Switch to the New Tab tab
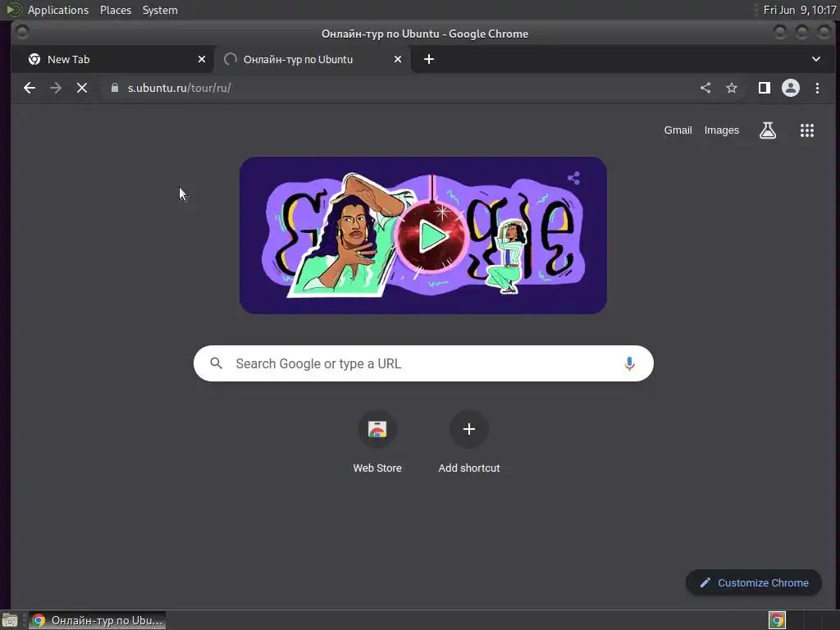Image resolution: width=840 pixels, height=630 pixels. (x=112, y=59)
